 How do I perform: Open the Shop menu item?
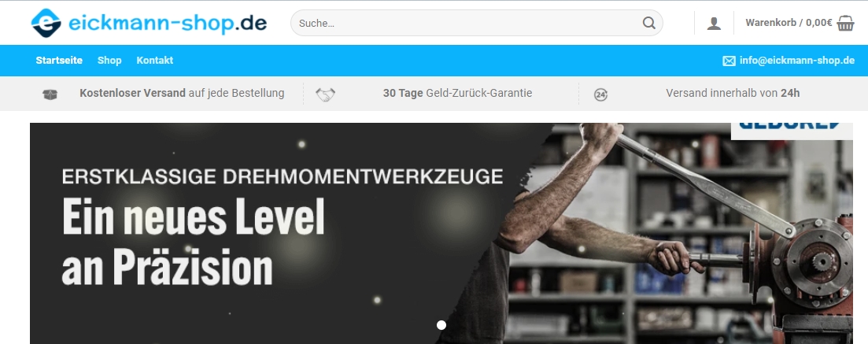pos(109,61)
